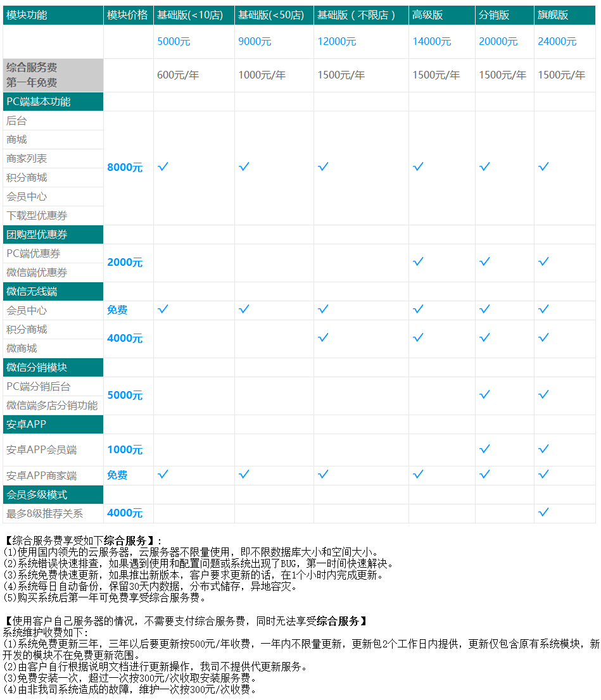The width and height of the screenshot is (601, 700).
Task: Click checkmark for 微信 会员中心 row under 基础版(<10店)
Action: [x=163, y=309]
